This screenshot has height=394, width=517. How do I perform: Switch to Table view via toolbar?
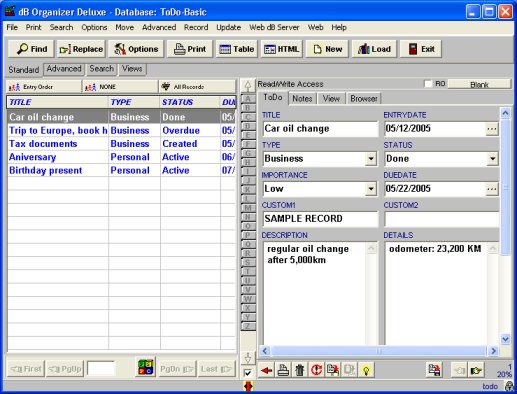click(237, 49)
